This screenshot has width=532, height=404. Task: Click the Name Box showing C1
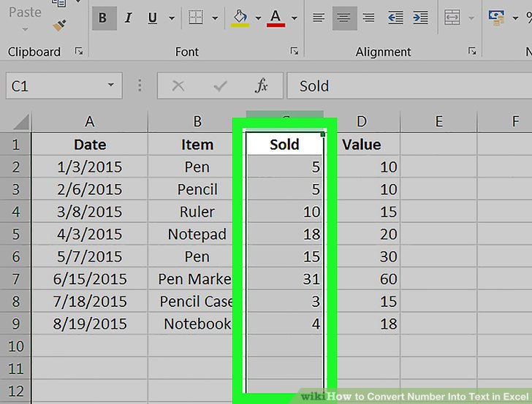(64, 85)
